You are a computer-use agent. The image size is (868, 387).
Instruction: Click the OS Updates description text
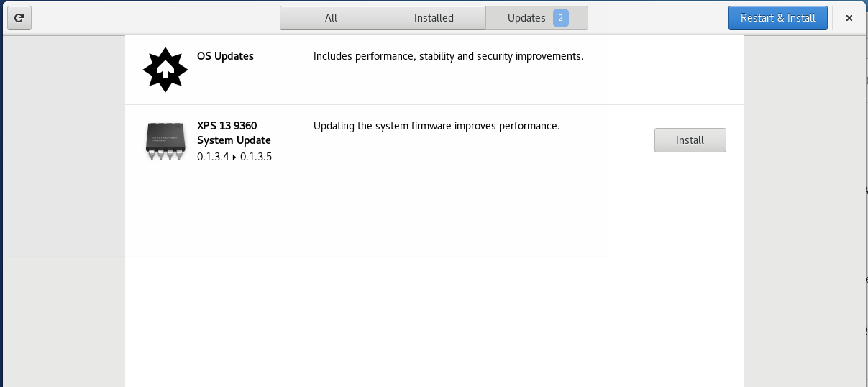[448, 56]
